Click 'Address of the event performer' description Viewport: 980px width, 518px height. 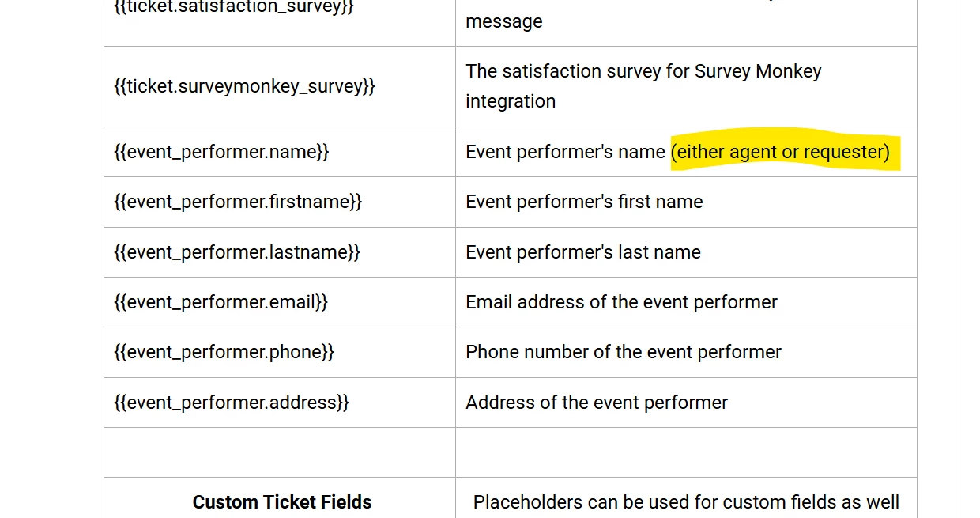[597, 403]
